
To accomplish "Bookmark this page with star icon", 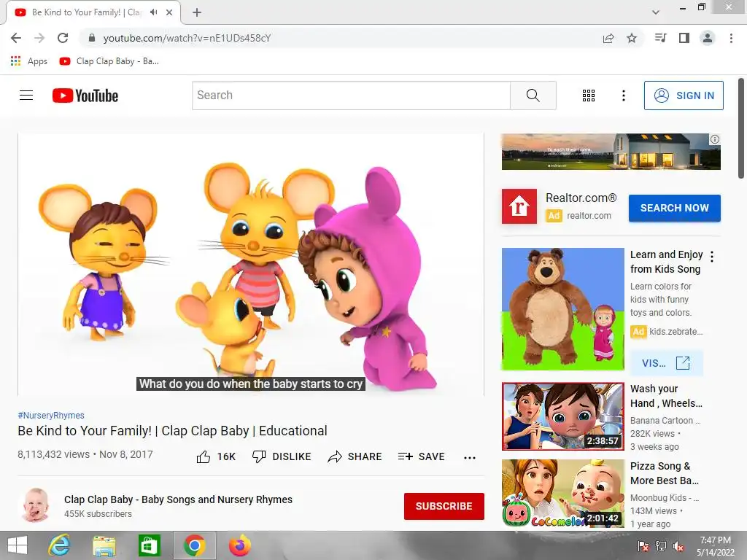I will [x=632, y=38].
